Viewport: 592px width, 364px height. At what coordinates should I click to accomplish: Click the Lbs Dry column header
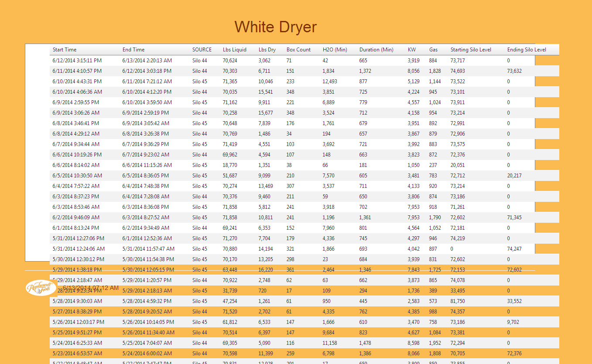tap(267, 50)
